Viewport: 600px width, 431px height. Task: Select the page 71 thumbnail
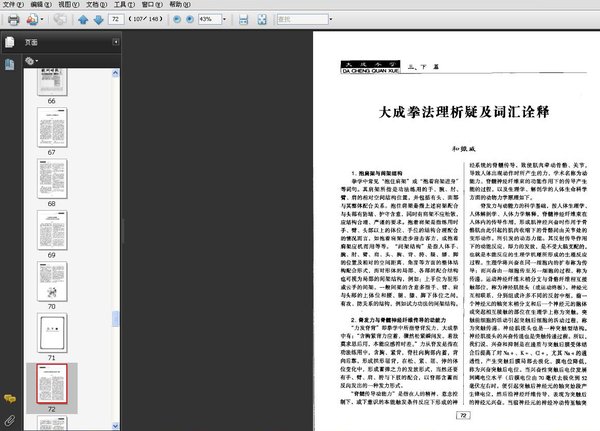[x=52, y=333]
